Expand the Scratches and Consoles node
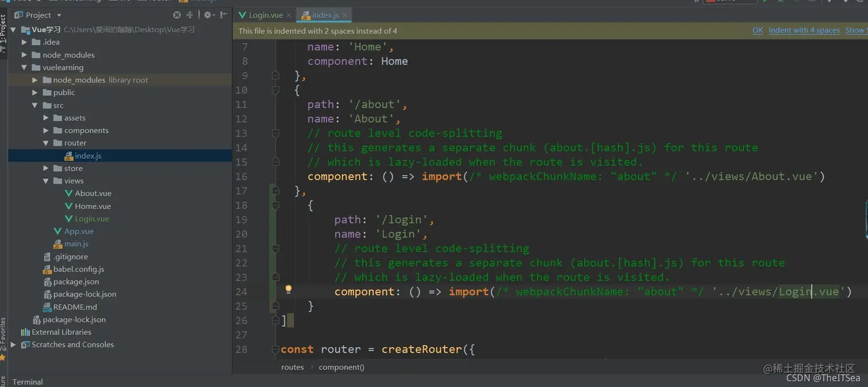 pos(14,345)
